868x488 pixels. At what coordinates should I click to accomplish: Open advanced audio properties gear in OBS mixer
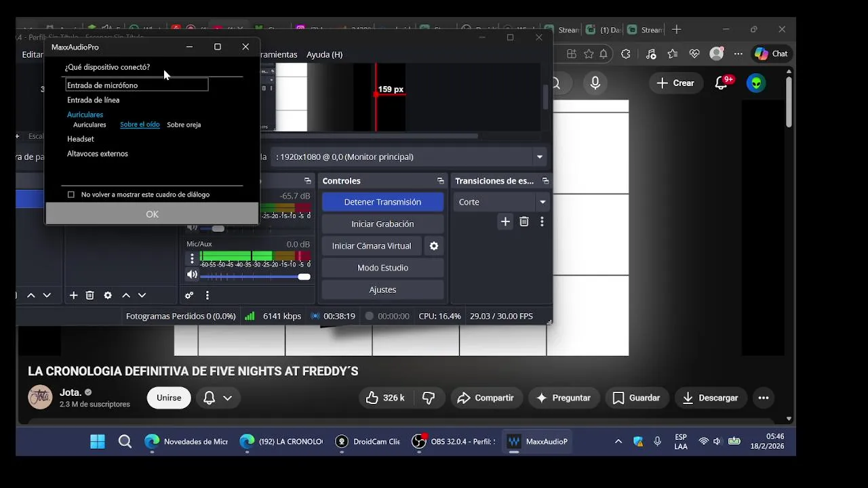(x=189, y=296)
